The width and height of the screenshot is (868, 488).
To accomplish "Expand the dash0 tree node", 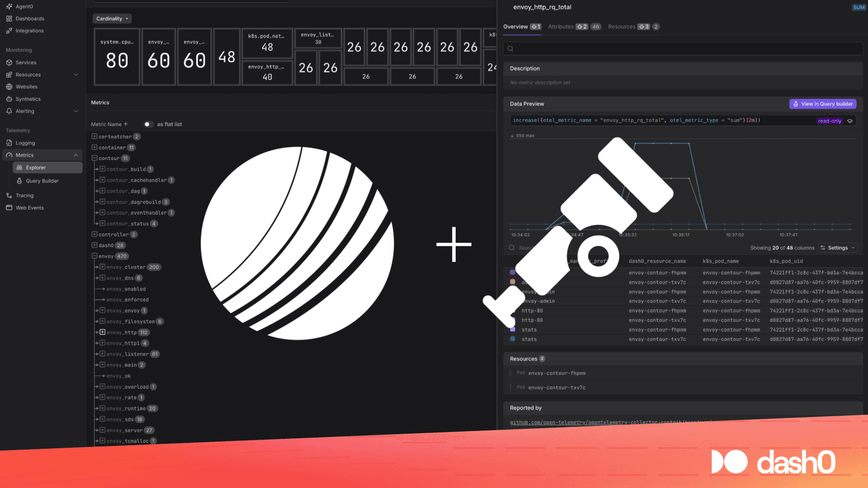I will point(94,245).
